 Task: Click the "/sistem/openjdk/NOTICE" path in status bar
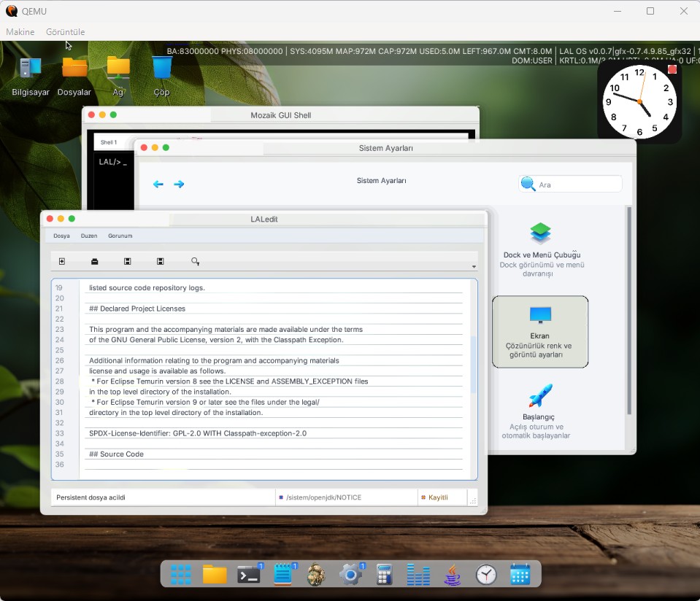[x=323, y=497]
